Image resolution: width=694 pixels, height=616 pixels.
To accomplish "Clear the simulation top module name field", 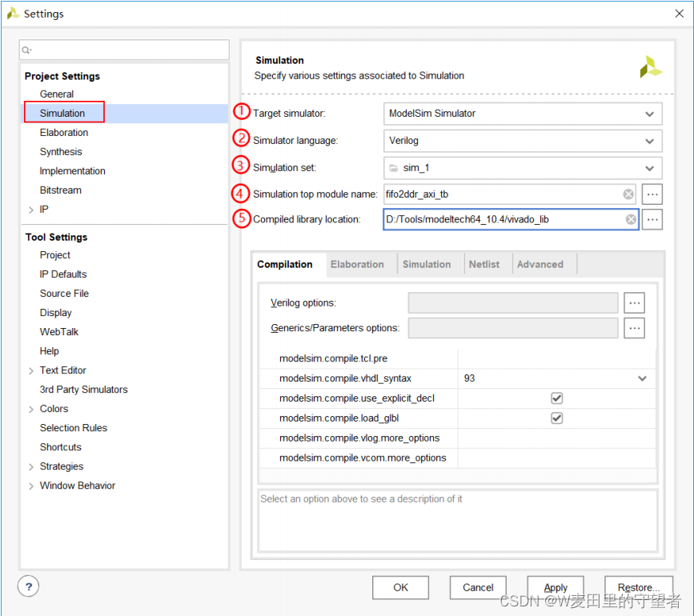I will (x=628, y=194).
